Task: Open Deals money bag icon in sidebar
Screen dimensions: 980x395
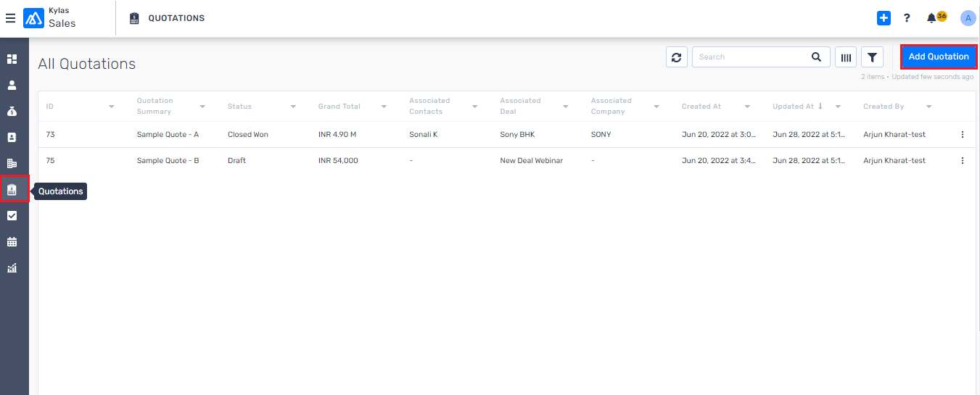Action: pyautogui.click(x=12, y=111)
